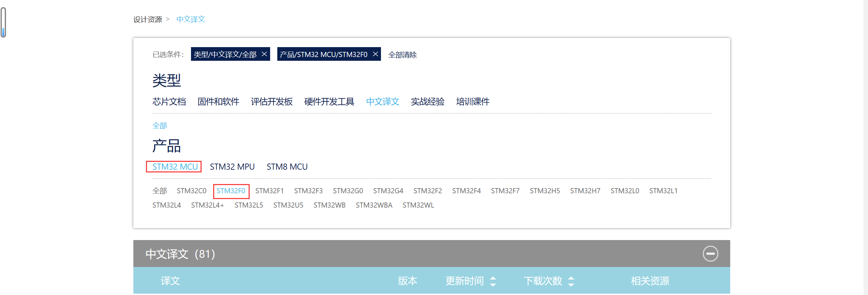The image size is (868, 295).
Task: Click the page scroll indicator at left
Action: (3, 23)
